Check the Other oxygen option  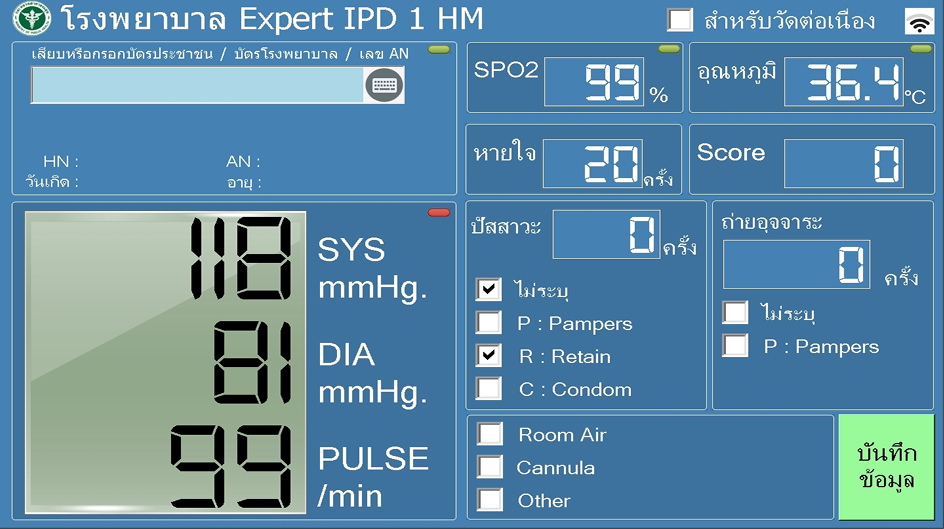tap(490, 499)
